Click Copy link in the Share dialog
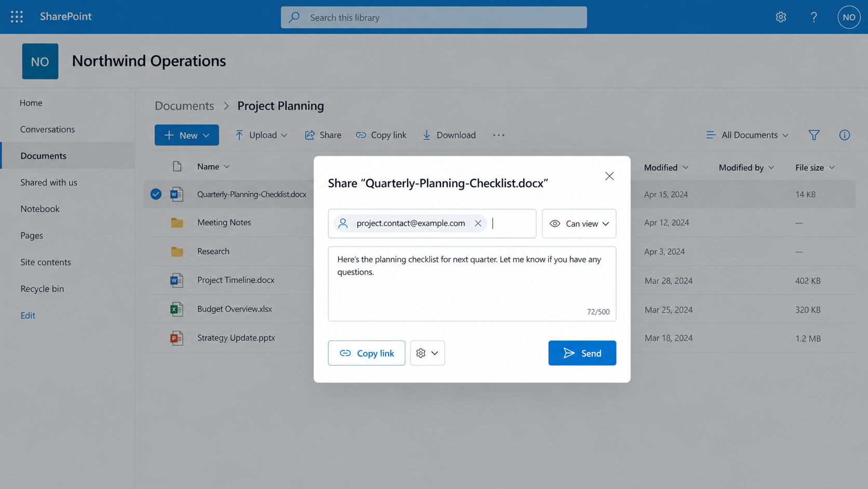 [367, 353]
